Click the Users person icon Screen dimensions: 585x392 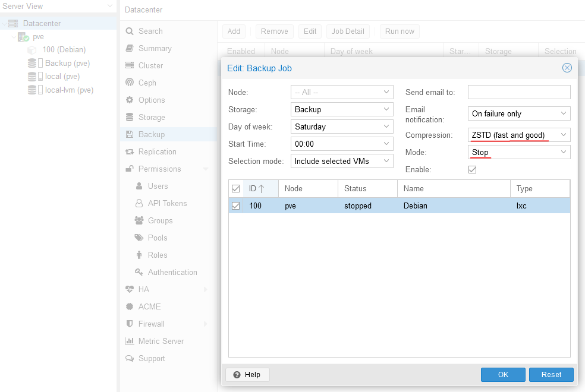(x=139, y=186)
